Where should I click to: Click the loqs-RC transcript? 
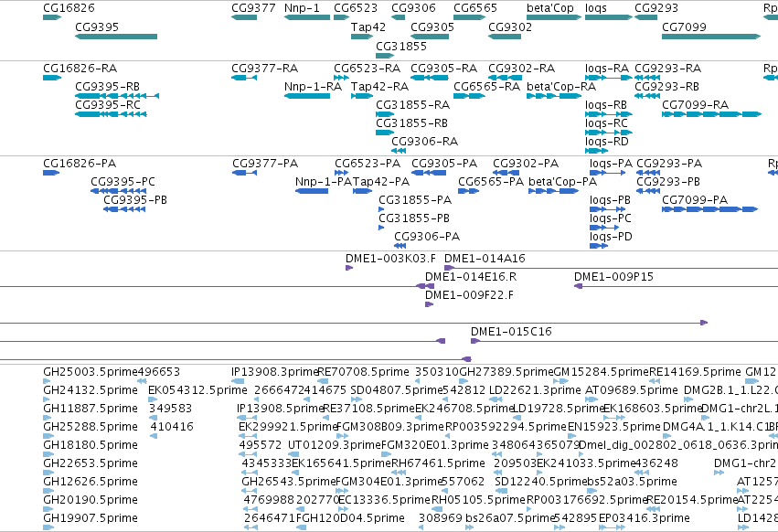[609, 133]
